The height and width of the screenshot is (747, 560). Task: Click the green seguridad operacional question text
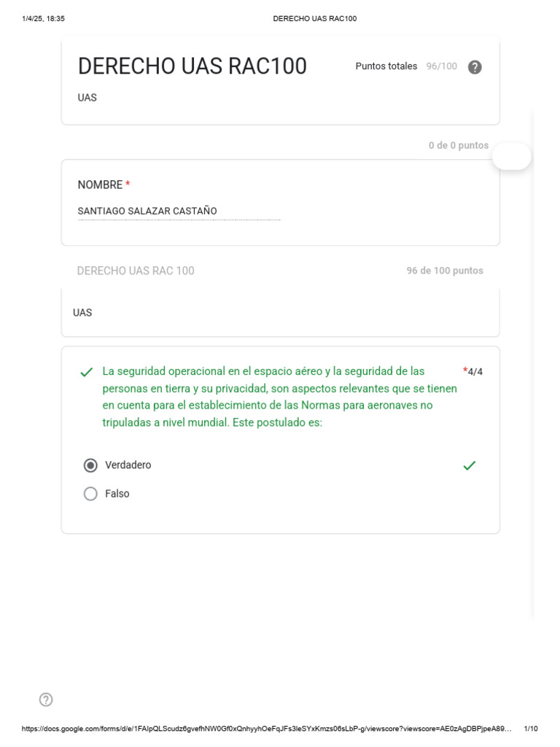coord(279,397)
